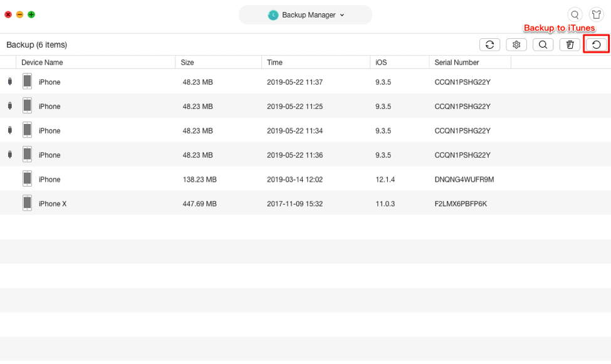Click cable icon beside 11:25 backup
Image resolution: width=611 pixels, height=364 pixels.
pyautogui.click(x=10, y=106)
